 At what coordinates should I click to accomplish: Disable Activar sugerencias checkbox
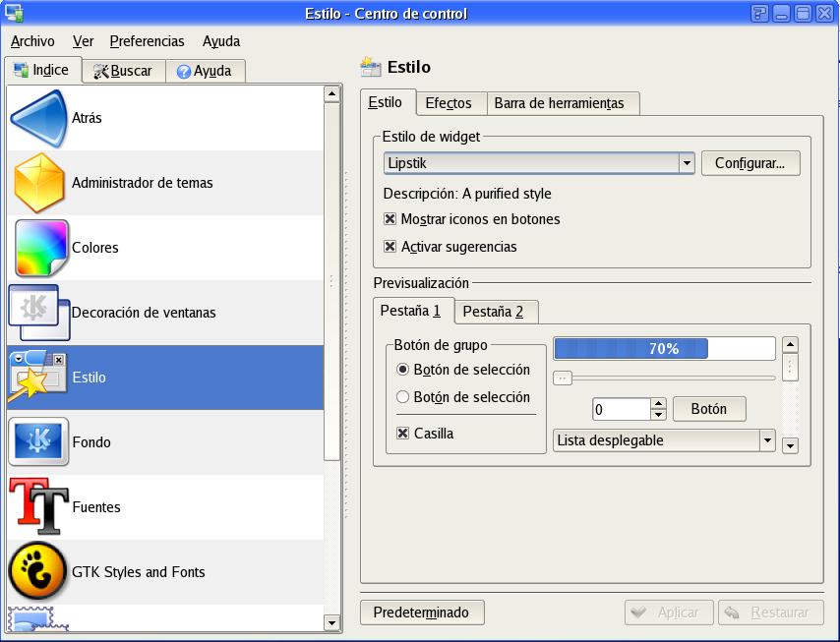[390, 247]
